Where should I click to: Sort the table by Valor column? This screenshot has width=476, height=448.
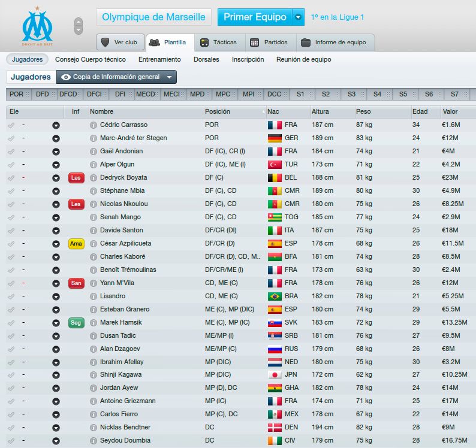tap(458, 111)
